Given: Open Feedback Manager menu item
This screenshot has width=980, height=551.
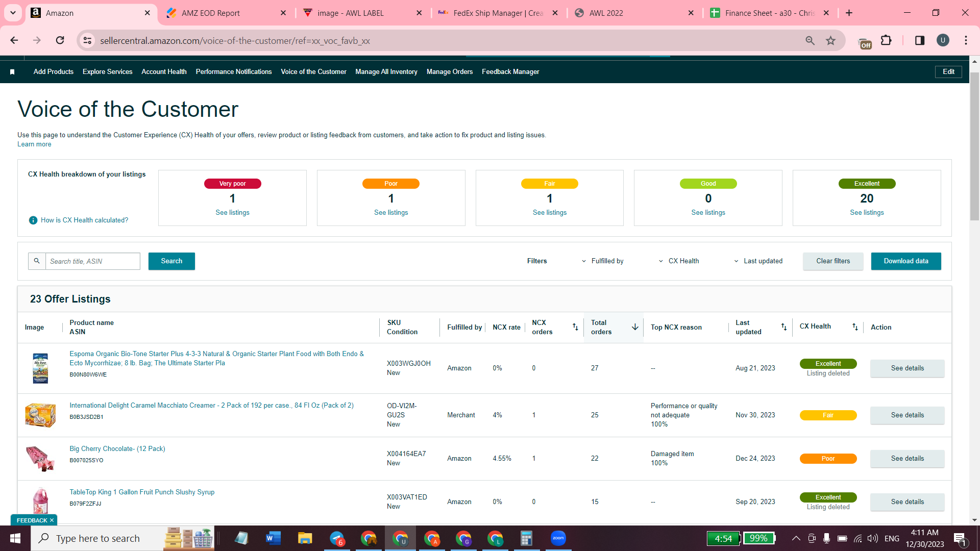Looking at the screenshot, I should [510, 72].
